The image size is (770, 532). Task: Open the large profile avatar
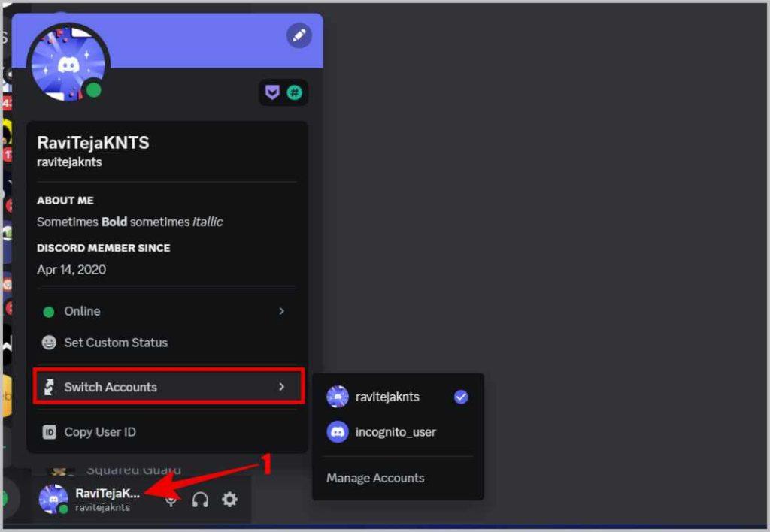point(68,63)
